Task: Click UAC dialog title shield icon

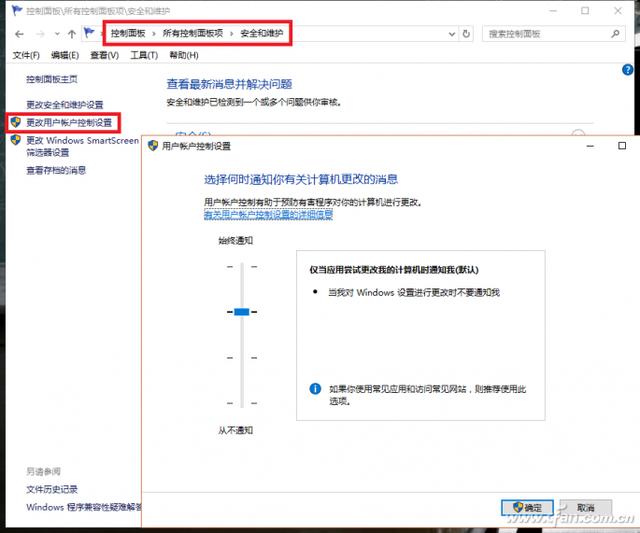Action: click(153, 145)
